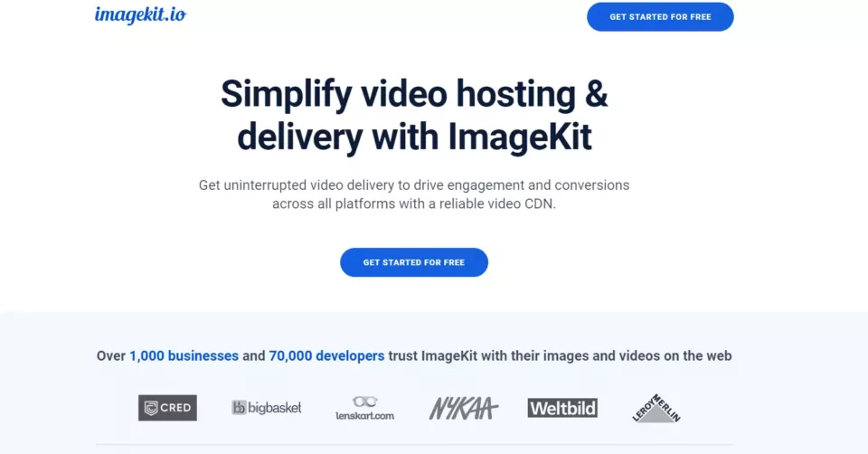Click the '70,000 developers' highlighted text
868x454 pixels.
tap(326, 355)
